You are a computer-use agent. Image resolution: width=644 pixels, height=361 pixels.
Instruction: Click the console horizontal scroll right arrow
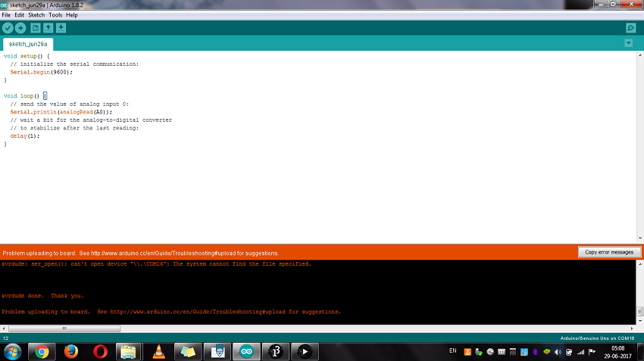(632, 328)
